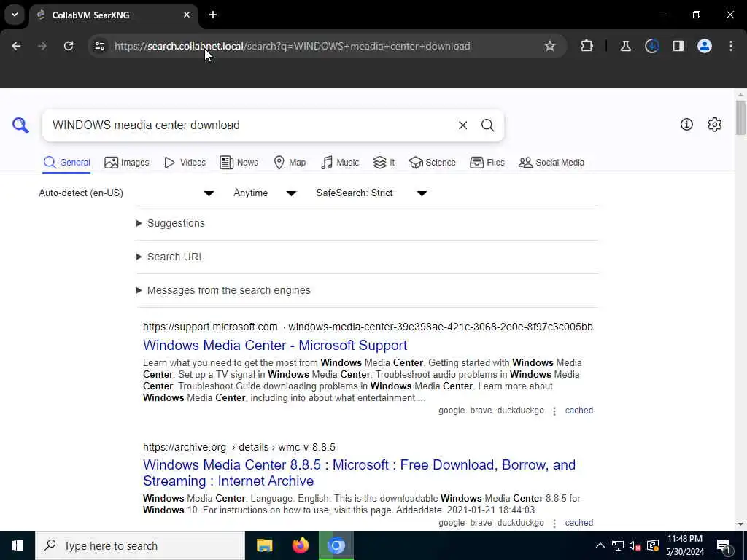This screenshot has height=560, width=747.
Task: Switch to the Science category
Action: click(432, 163)
